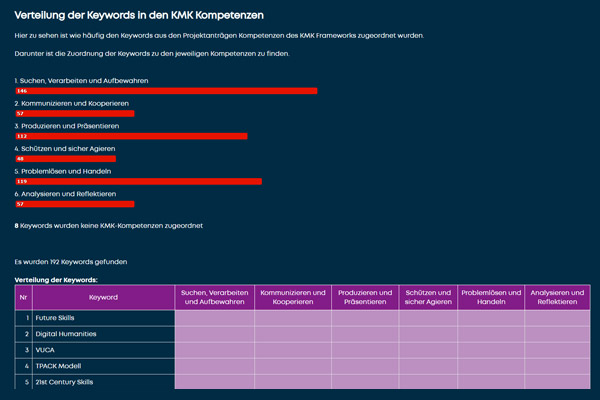Click the red bar for Produzieren und Präsentieren
600x400 pixels.
pyautogui.click(x=131, y=136)
